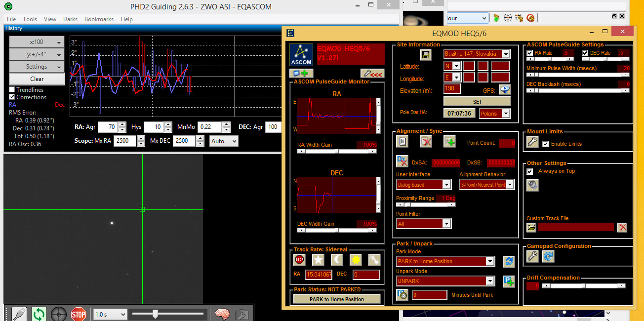
Task: Open PHD2 Auto DEC mode dropdown
Action: click(x=224, y=141)
